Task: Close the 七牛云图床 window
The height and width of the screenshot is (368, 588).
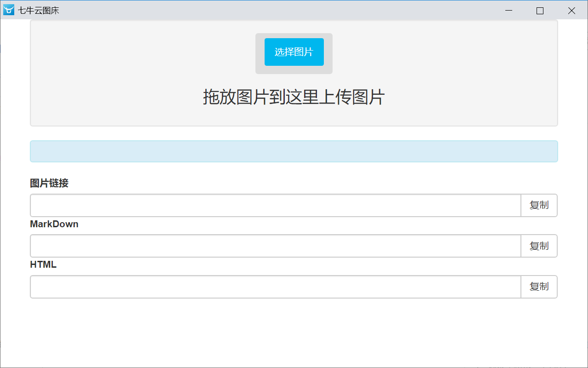Action: (571, 11)
